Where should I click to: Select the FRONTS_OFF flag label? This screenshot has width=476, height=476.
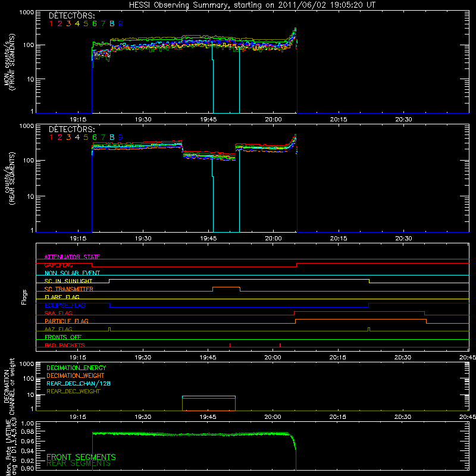[63, 337]
